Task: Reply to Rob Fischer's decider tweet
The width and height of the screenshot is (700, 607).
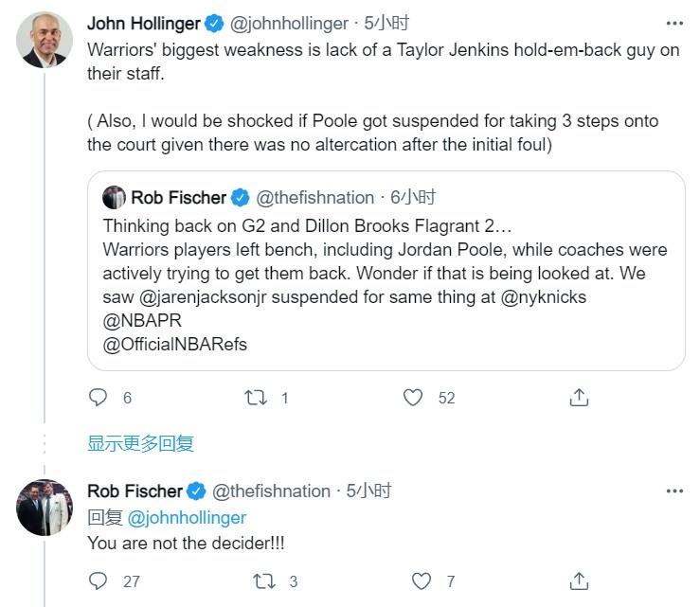Action: point(98,581)
